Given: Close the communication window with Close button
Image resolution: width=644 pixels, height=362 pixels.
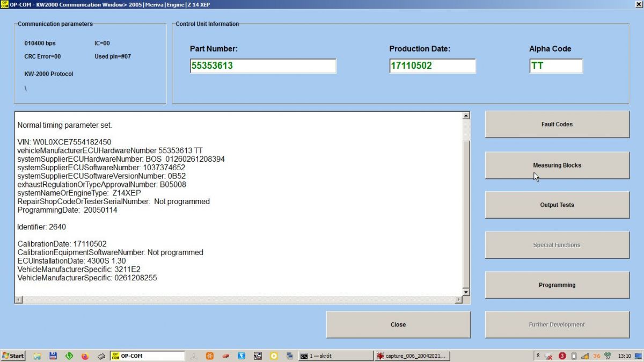Looking at the screenshot, I should (x=398, y=325).
